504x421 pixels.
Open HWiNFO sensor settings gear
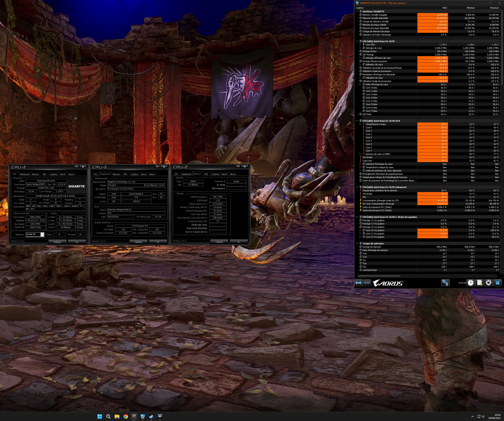[x=488, y=283]
